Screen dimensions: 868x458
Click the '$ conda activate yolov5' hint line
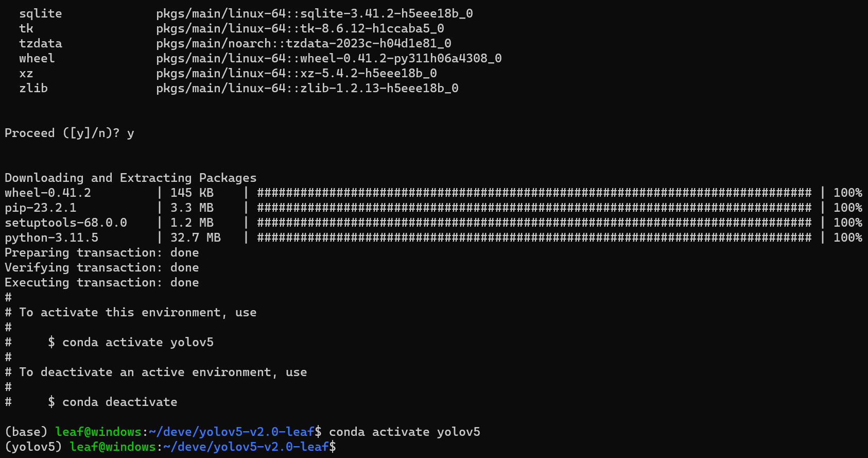131,342
